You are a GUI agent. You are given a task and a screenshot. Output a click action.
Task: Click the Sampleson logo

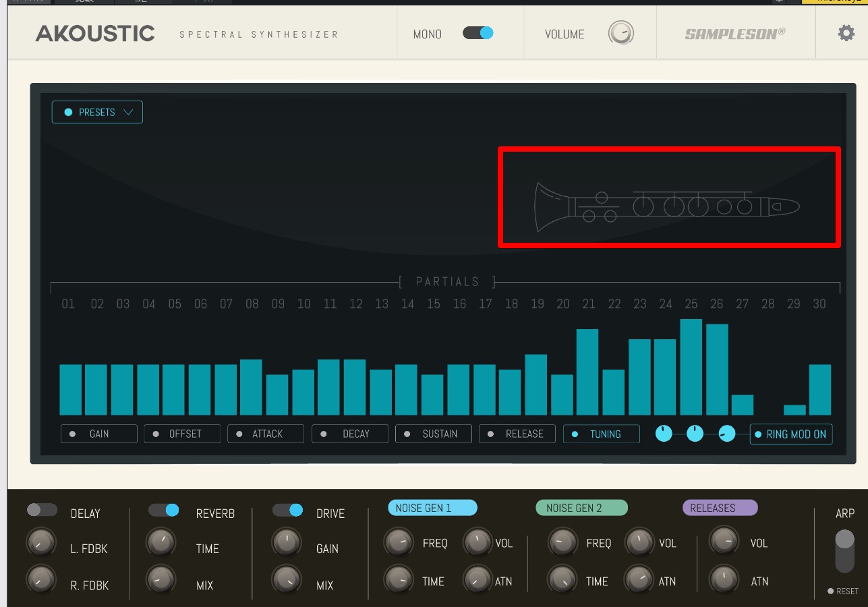click(x=735, y=33)
